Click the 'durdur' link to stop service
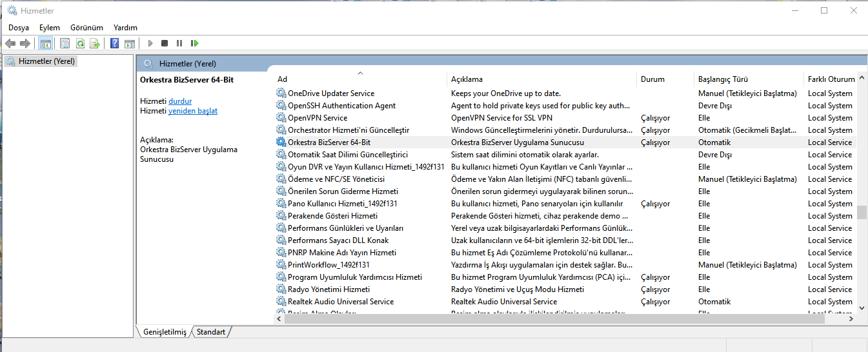This screenshot has height=352, width=868. pos(180,101)
